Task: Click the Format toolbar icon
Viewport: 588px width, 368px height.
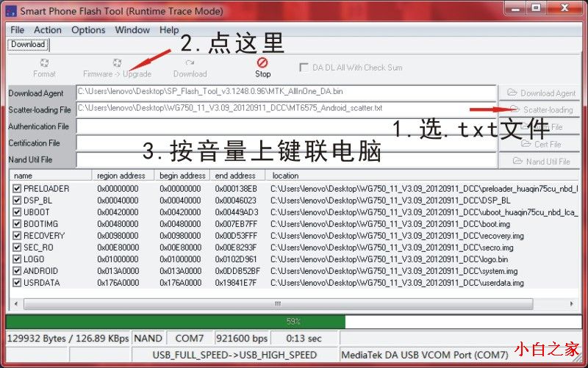Action: 44,62
